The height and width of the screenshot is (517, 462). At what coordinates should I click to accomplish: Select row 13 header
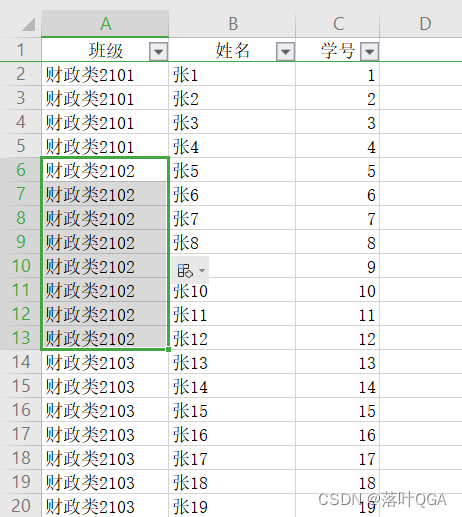tap(21, 338)
